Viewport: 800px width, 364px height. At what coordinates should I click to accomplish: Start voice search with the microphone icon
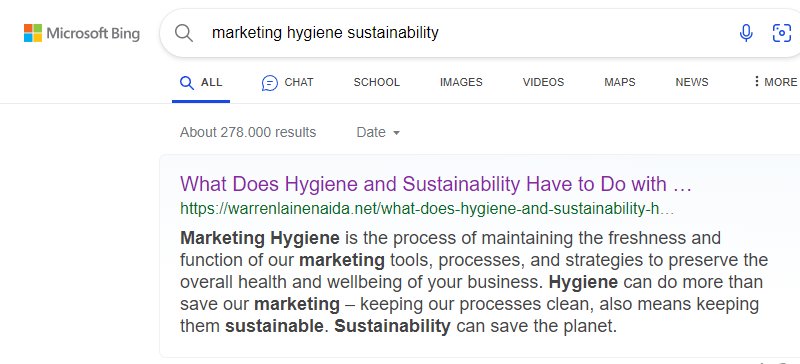(746, 33)
